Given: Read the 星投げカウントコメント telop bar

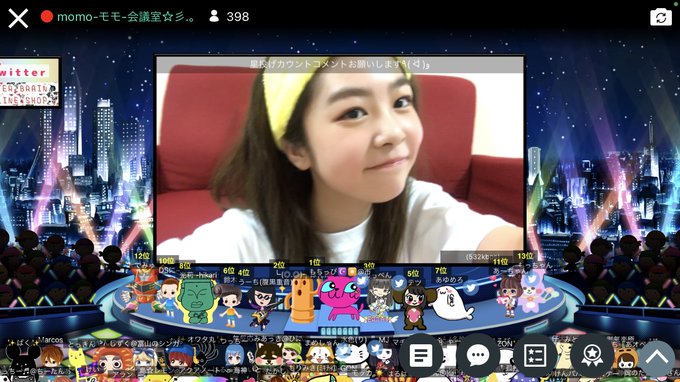Looking at the screenshot, I should (340, 65).
